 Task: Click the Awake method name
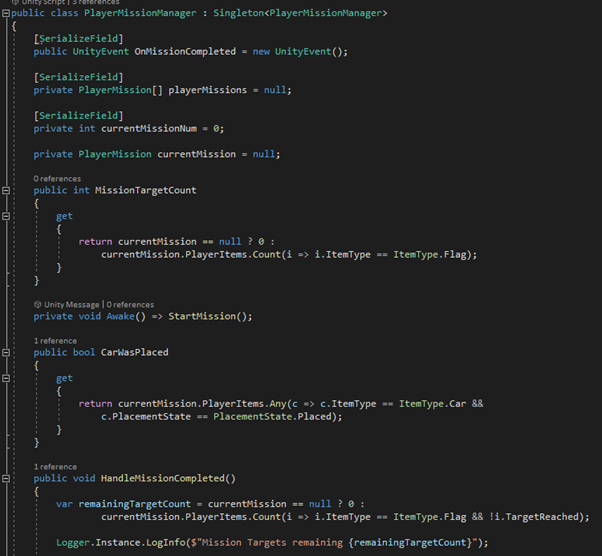[x=121, y=316]
